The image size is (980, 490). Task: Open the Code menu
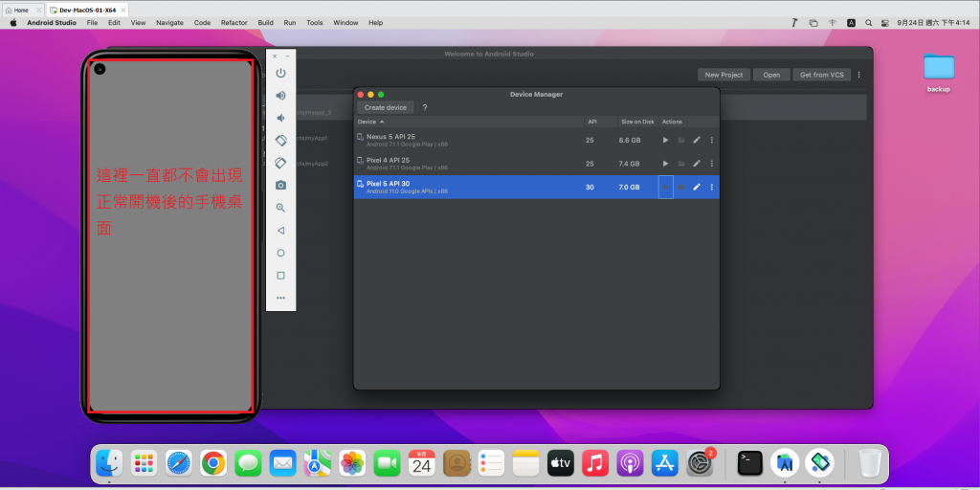click(x=202, y=23)
